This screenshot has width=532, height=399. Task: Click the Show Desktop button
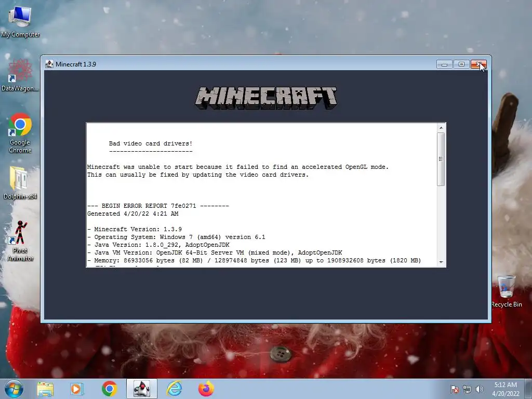tap(528, 389)
